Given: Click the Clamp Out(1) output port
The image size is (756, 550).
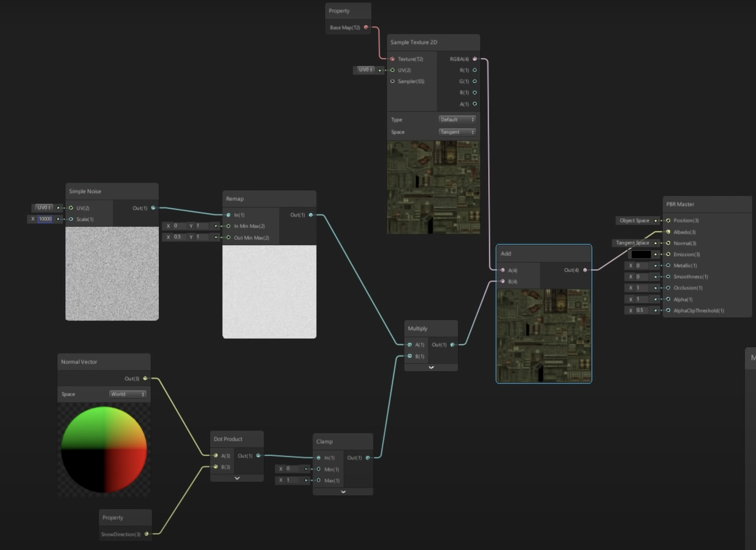Looking at the screenshot, I should [368, 458].
